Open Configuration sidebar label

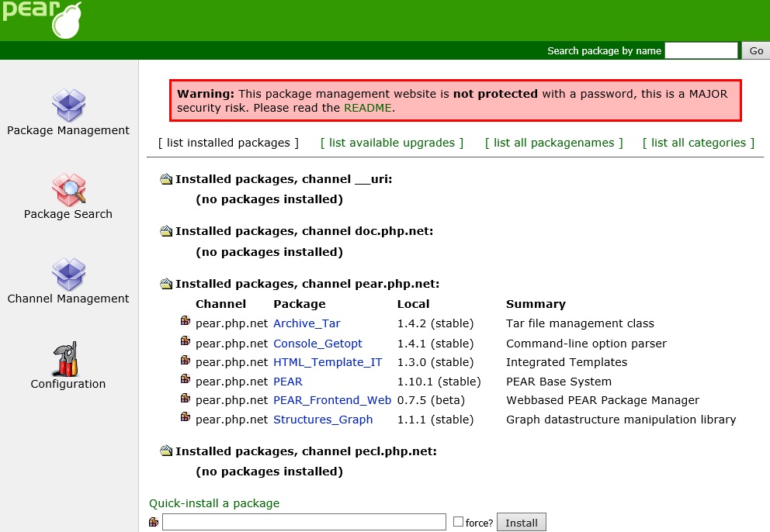68,385
